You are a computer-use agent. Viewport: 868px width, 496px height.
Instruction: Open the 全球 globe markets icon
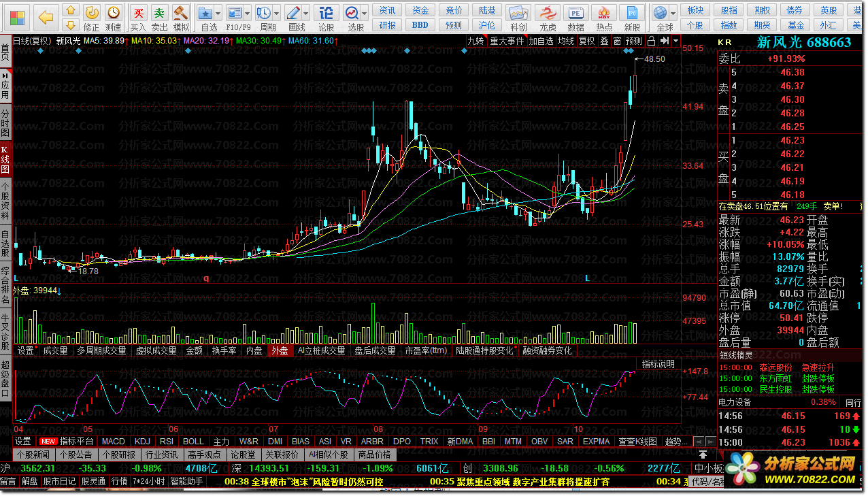pos(661,13)
